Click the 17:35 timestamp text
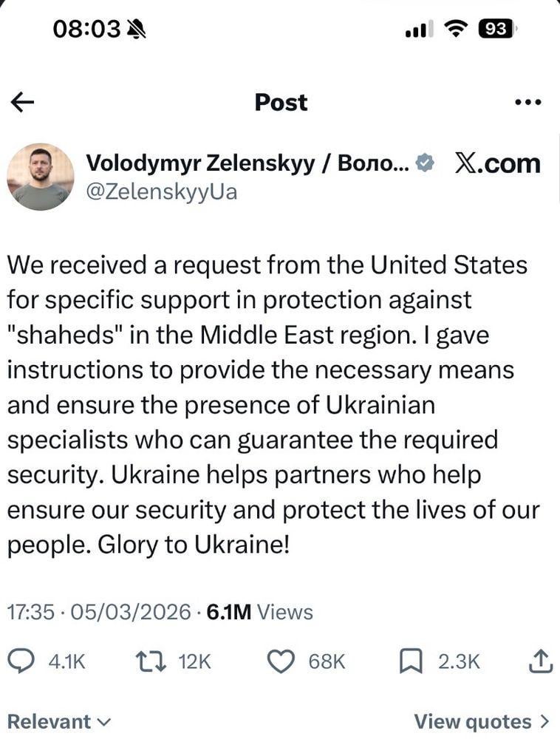 click(33, 612)
